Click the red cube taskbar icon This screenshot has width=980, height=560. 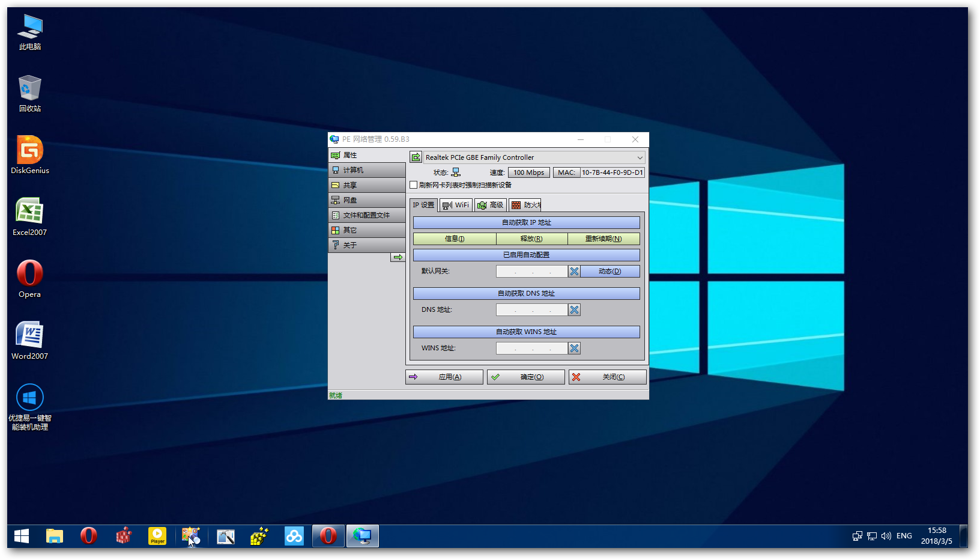point(123,536)
